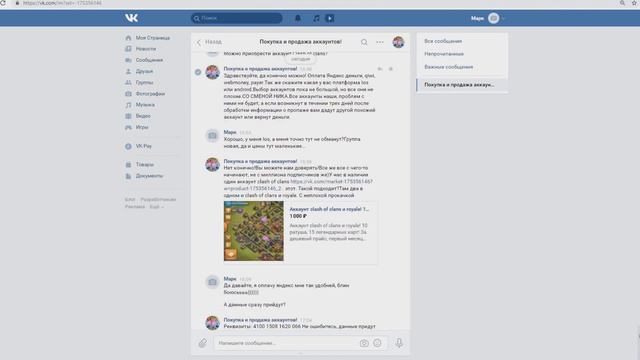Click voice message microphone icon
This screenshot has width=640, height=360.
point(399,343)
